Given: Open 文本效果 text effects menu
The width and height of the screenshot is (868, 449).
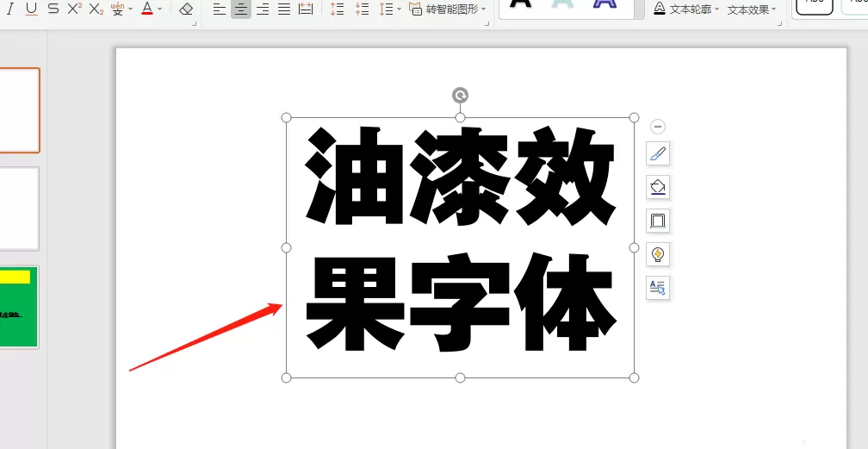Looking at the screenshot, I should click(x=751, y=9).
